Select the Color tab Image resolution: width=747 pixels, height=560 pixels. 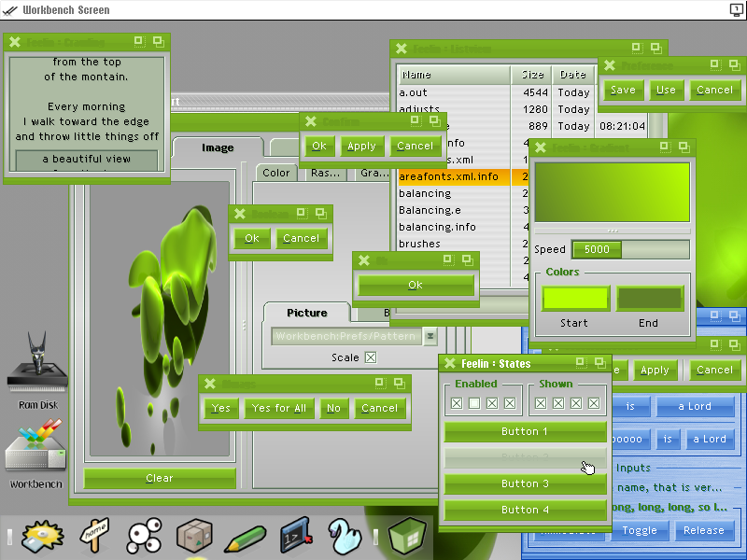(276, 173)
